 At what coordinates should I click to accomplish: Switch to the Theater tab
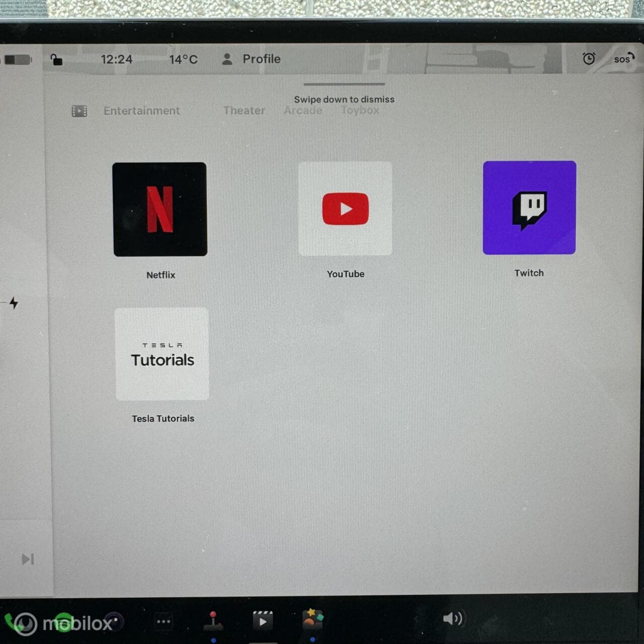(x=244, y=110)
